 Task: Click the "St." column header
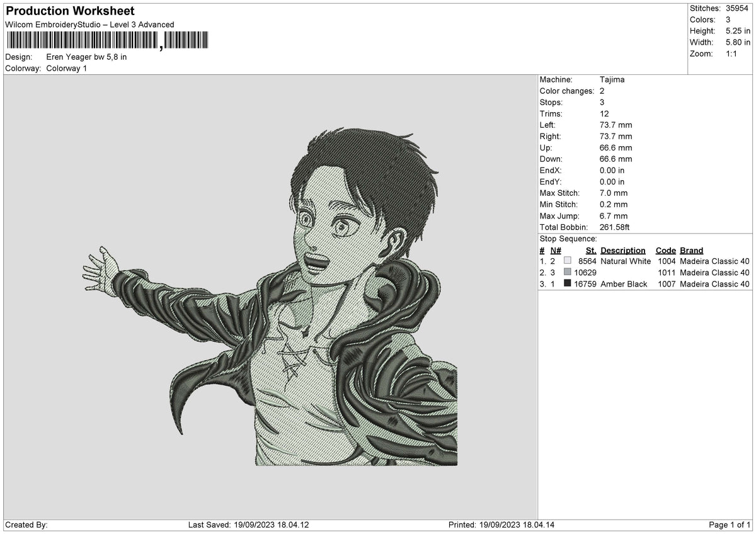[590, 251]
